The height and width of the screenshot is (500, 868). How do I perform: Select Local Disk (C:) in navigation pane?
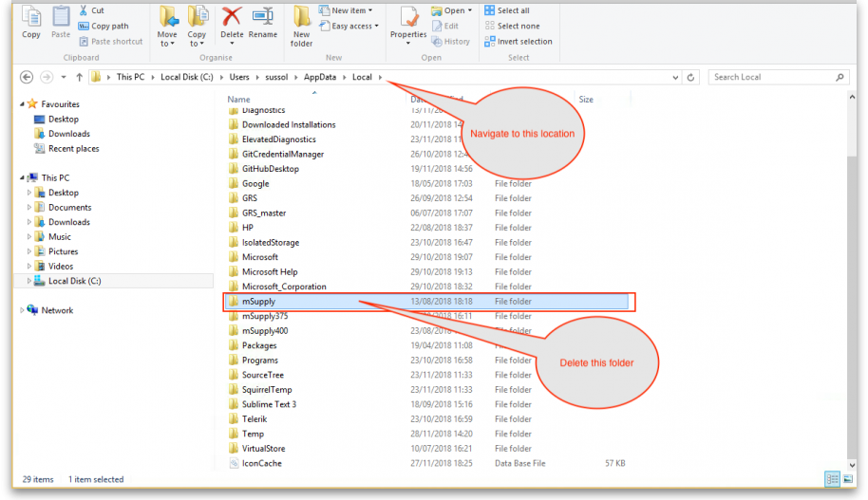click(74, 281)
